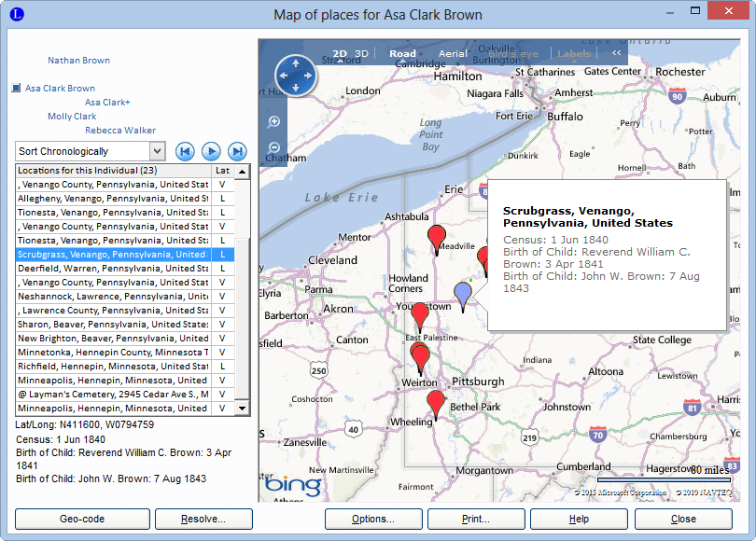The image size is (756, 541).
Task: Switch map to 3D mode
Action: click(x=361, y=53)
